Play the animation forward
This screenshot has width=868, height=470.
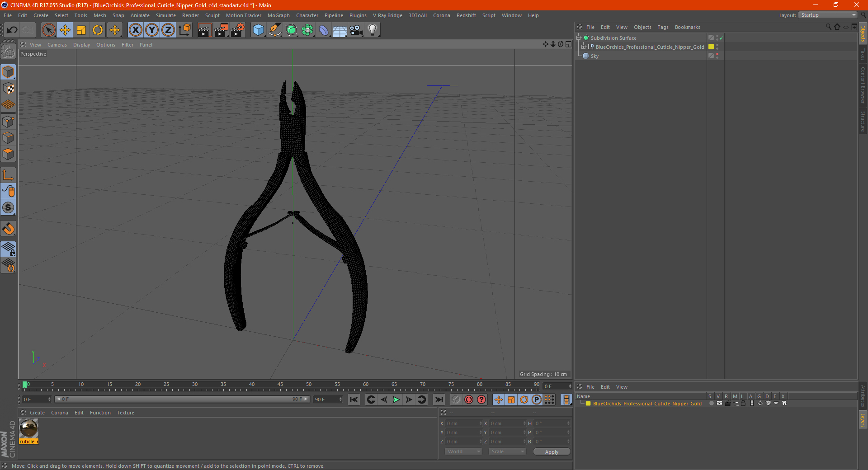click(396, 399)
